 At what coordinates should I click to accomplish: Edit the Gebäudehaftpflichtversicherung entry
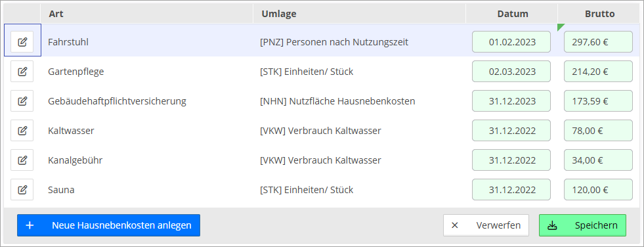[x=22, y=101]
